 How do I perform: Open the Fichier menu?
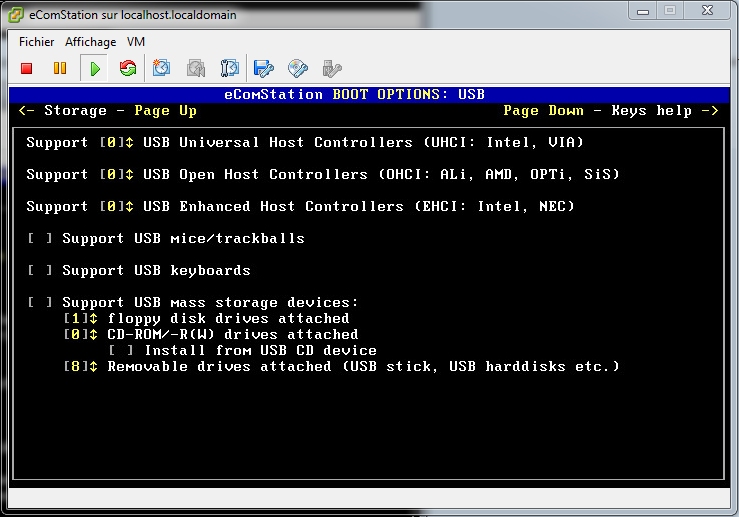pos(36,42)
